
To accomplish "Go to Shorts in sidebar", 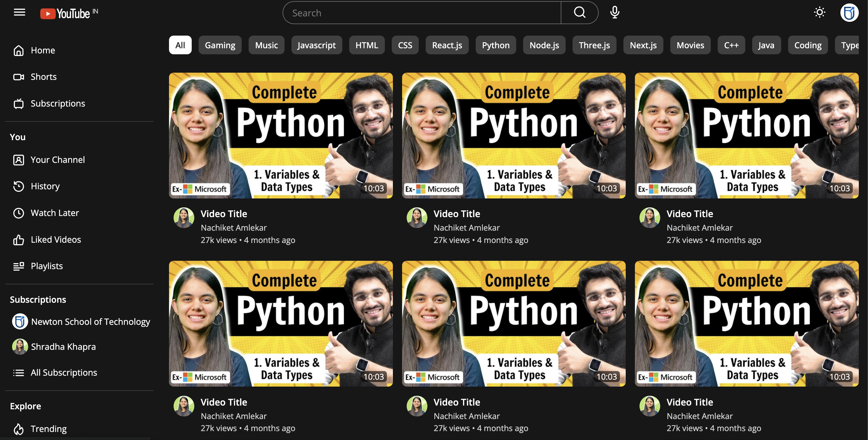I will tap(43, 77).
